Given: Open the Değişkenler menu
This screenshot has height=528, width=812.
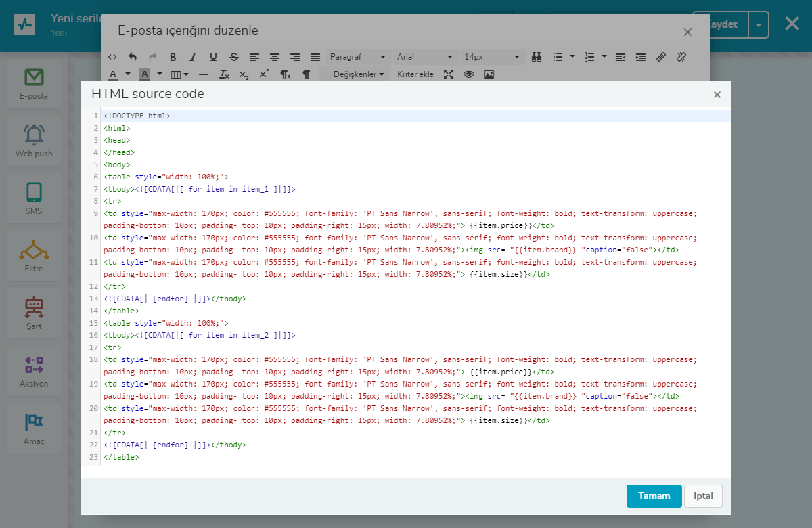Looking at the screenshot, I should click(x=358, y=74).
